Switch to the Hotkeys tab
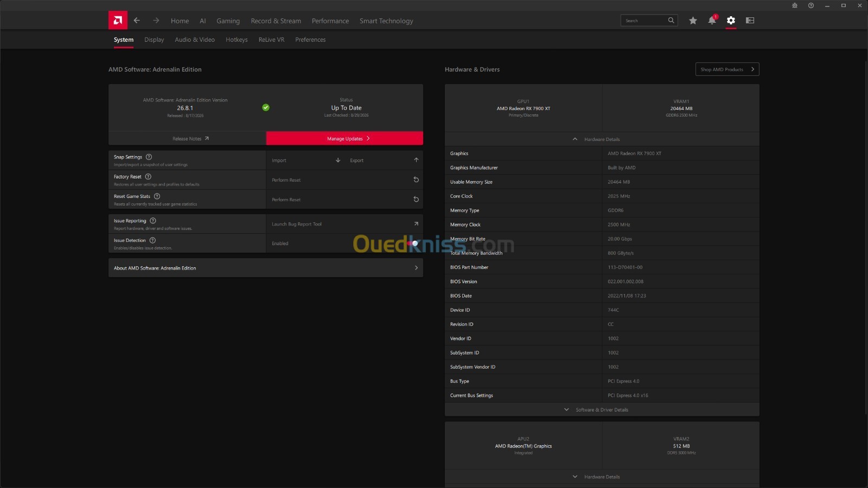This screenshot has width=868, height=488. pyautogui.click(x=237, y=40)
